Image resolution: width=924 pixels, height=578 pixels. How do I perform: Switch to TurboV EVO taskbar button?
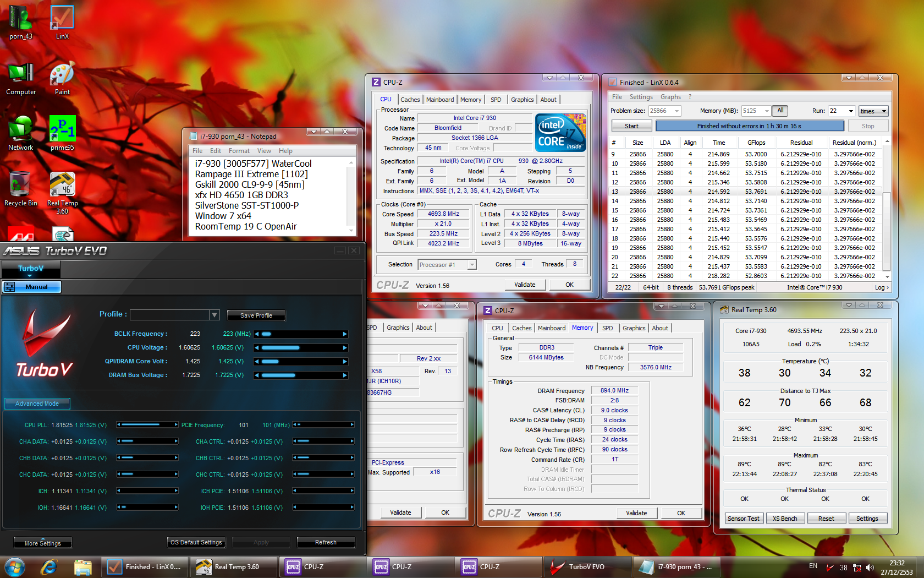coord(588,566)
